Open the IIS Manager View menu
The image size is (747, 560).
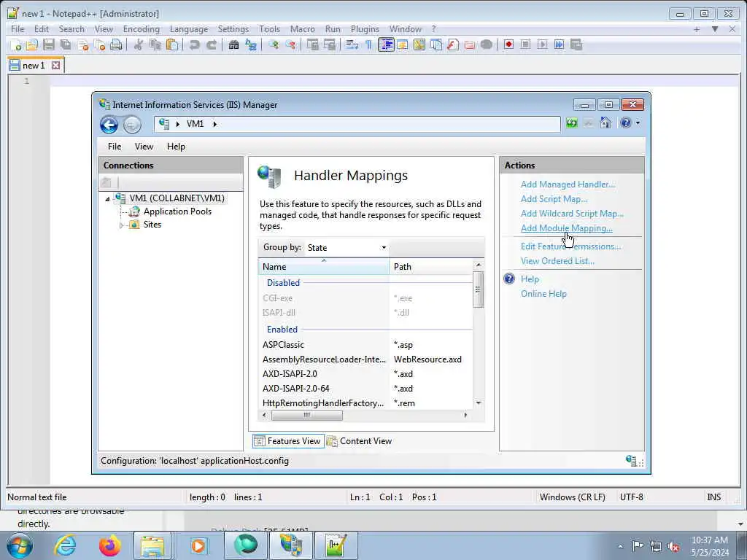(144, 147)
